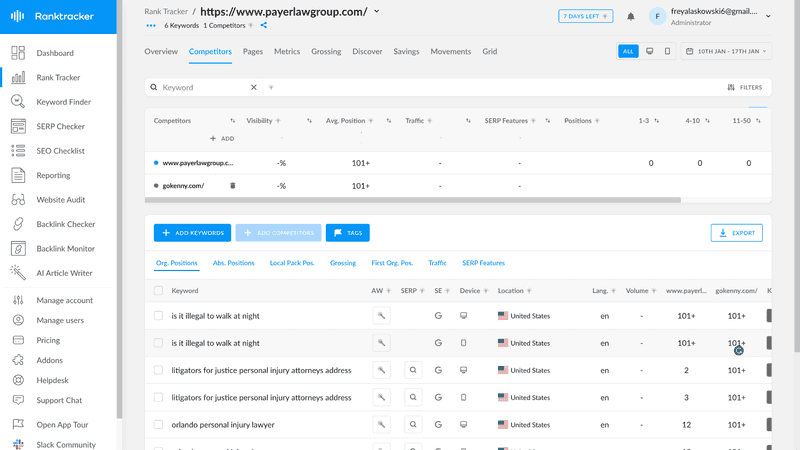Sort by the 11-50 positions column

758,121
